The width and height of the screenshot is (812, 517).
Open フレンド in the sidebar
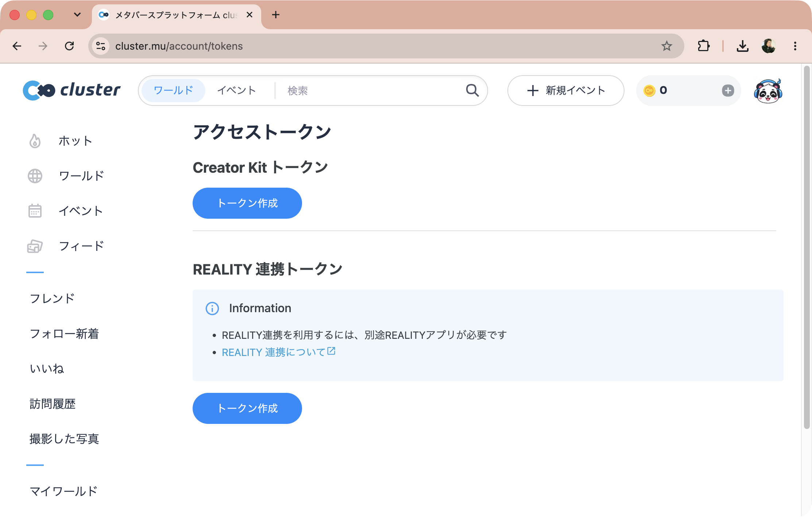[x=53, y=299]
